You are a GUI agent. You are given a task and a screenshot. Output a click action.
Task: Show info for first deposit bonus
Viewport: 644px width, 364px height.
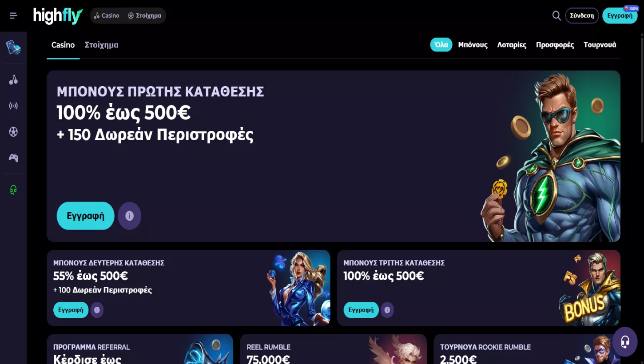pyautogui.click(x=129, y=216)
